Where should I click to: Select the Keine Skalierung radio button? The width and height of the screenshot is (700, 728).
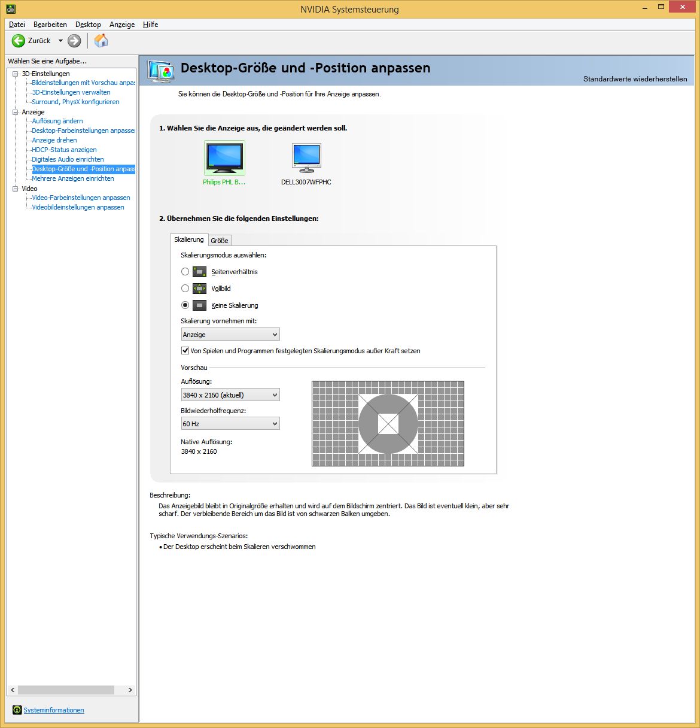(x=185, y=305)
